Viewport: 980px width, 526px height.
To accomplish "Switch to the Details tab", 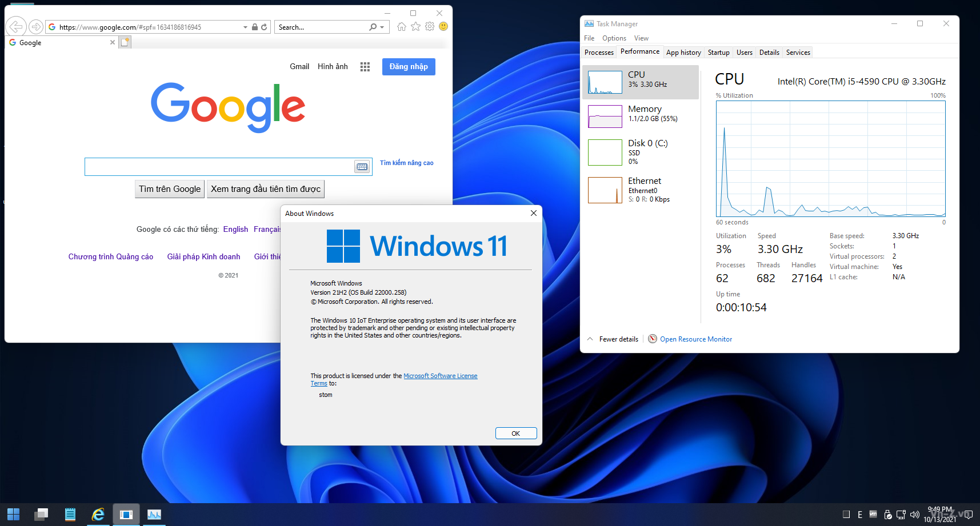I will (x=769, y=53).
